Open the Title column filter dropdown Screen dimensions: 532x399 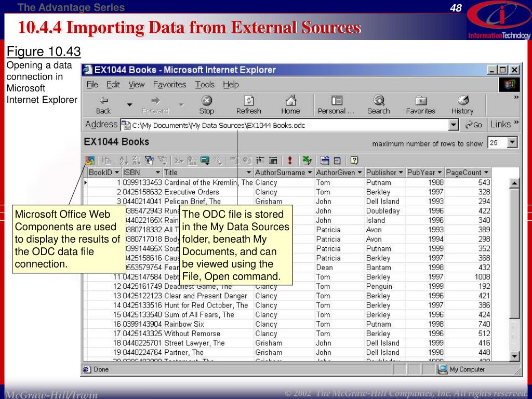coord(249,172)
